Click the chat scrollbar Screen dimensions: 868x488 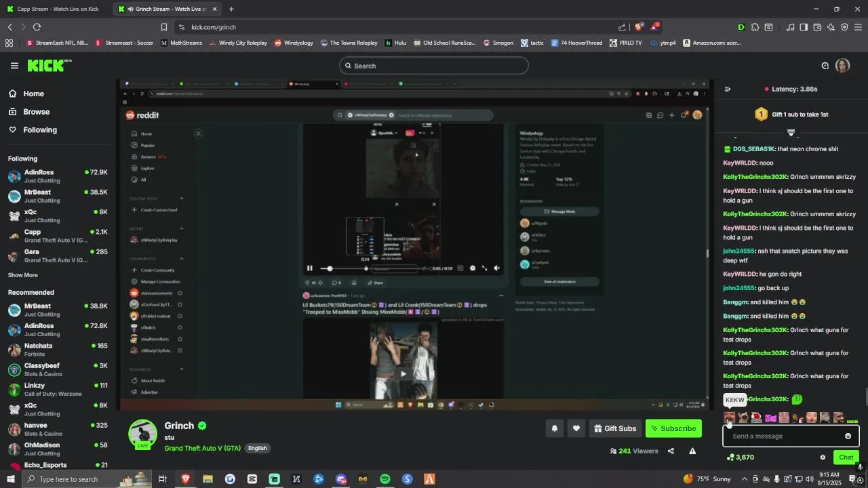[x=866, y=396]
